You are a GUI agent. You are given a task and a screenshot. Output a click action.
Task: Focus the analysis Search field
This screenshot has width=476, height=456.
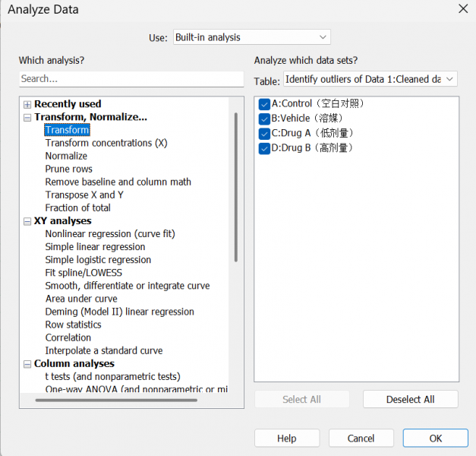(x=131, y=79)
